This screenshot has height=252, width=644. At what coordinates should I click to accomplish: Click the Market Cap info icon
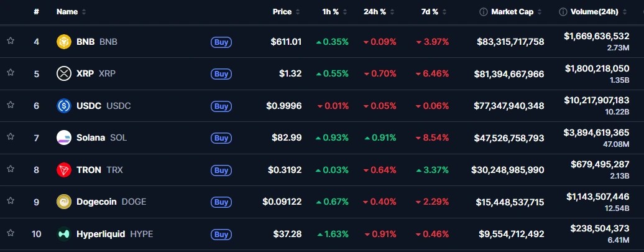click(484, 12)
